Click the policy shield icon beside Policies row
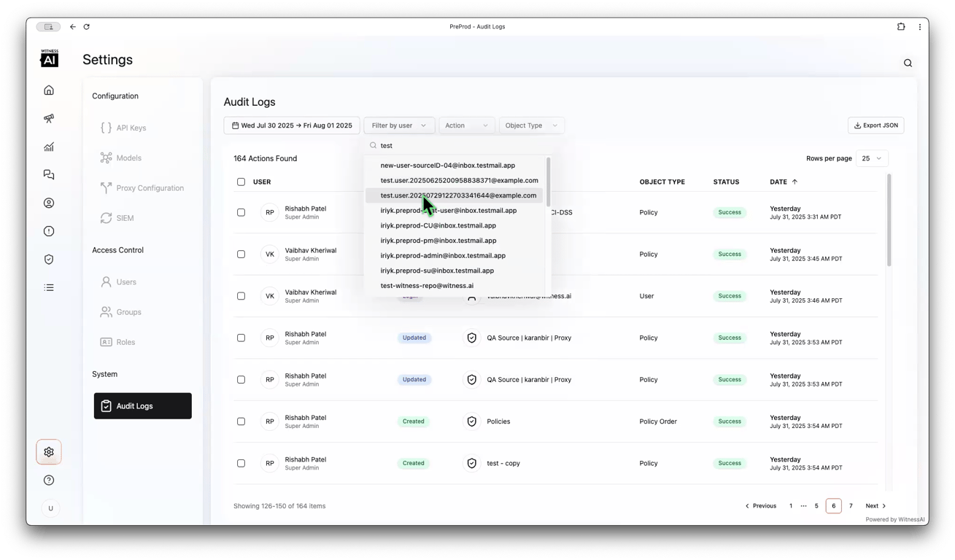 point(472,421)
